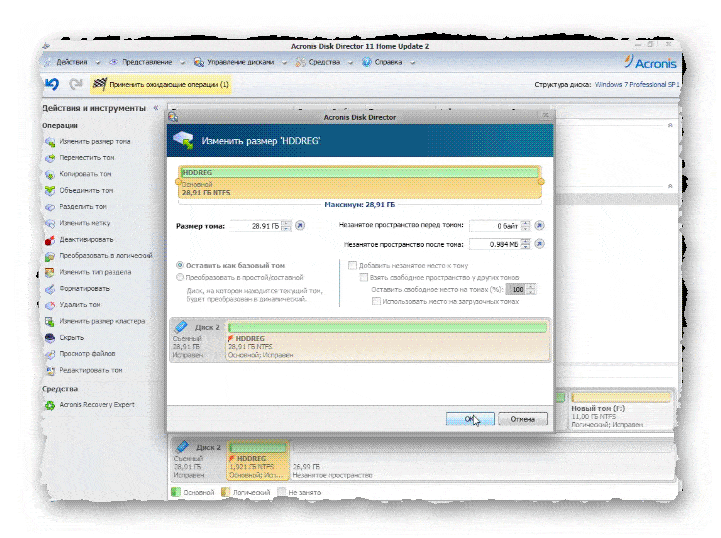Click the Disk 2 icon in the dialog
721x538 pixels.
(181, 326)
